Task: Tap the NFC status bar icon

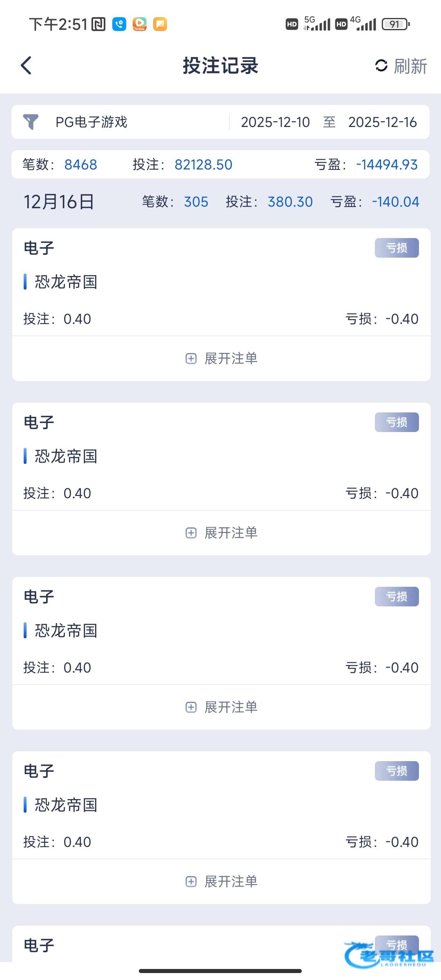Action: [x=98, y=24]
